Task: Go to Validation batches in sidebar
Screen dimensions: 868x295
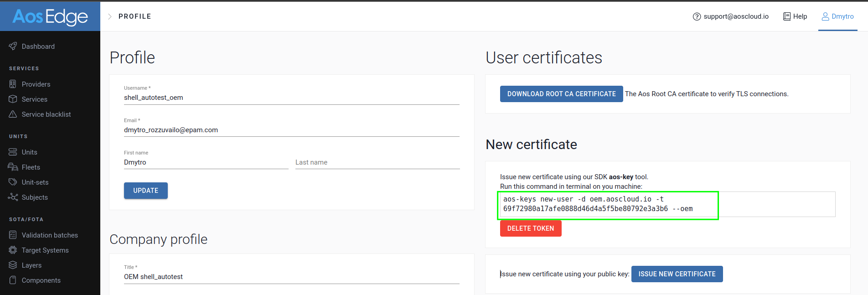Action: (x=50, y=235)
